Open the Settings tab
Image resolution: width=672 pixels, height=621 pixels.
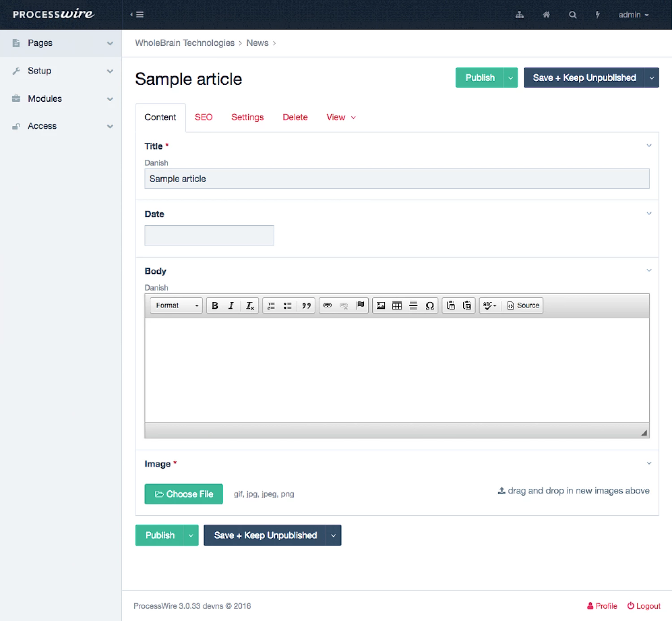tap(247, 117)
